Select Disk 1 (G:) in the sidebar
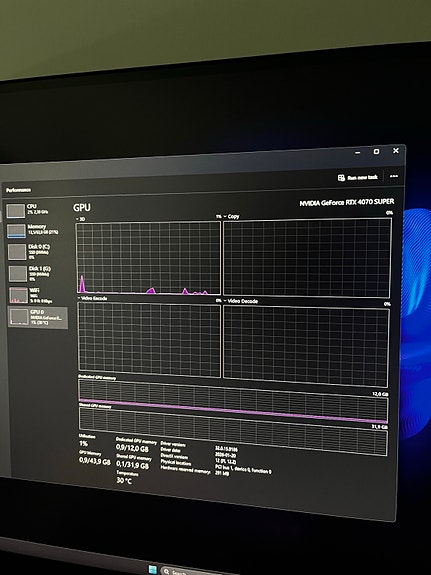Viewport: 431px width, 575px height. click(36, 274)
